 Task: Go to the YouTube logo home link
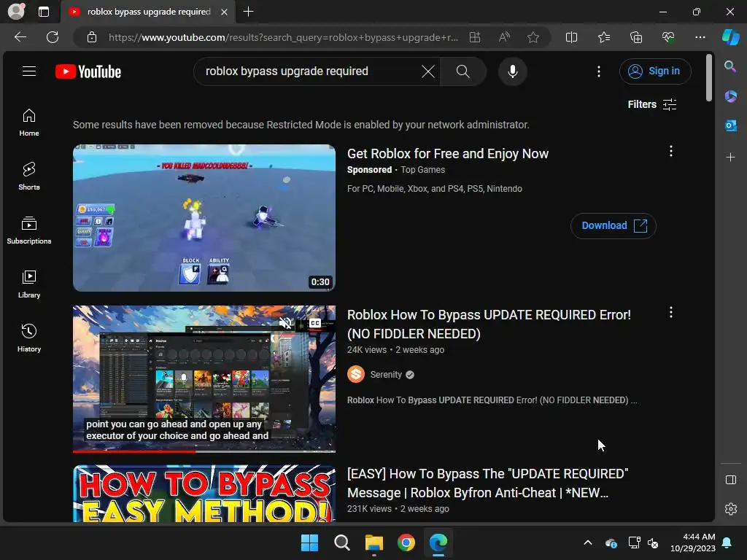tap(88, 71)
